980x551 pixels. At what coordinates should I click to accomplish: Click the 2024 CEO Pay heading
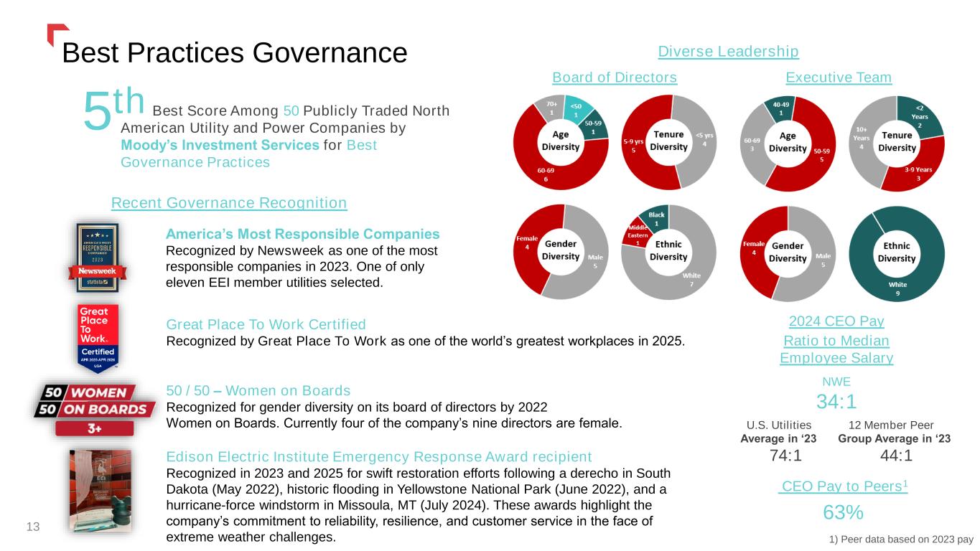click(x=836, y=320)
